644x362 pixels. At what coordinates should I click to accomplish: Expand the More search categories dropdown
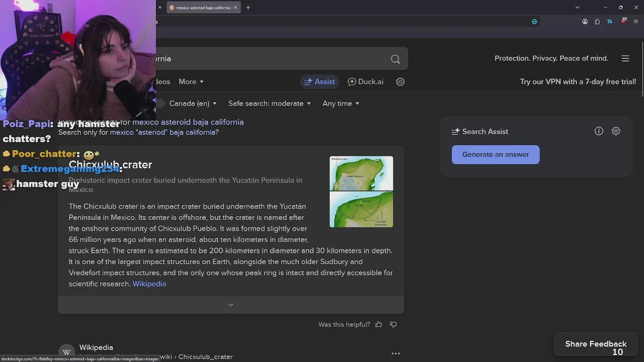191,81
